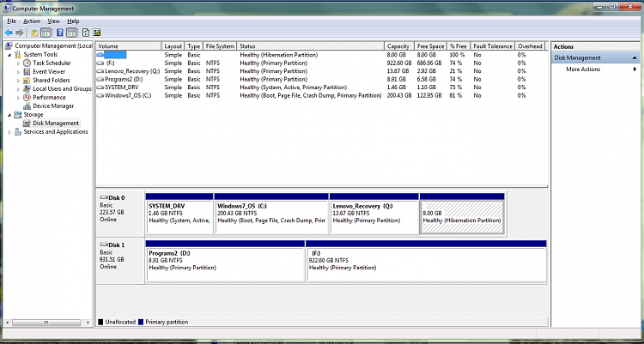Select the Task Scheduler clock icon
Image resolution: width=644 pixels, height=344 pixels.
pyautogui.click(x=27, y=63)
